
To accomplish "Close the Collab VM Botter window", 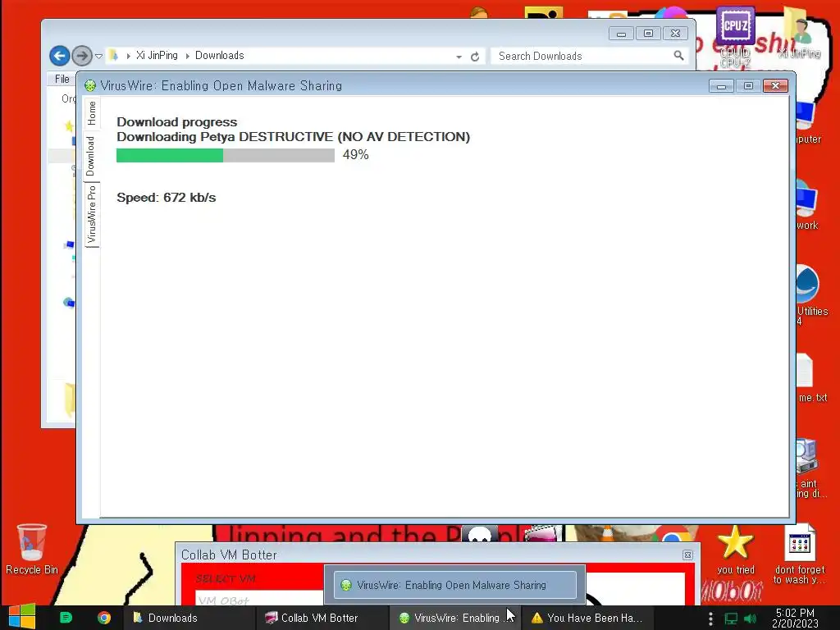I will [x=688, y=555].
